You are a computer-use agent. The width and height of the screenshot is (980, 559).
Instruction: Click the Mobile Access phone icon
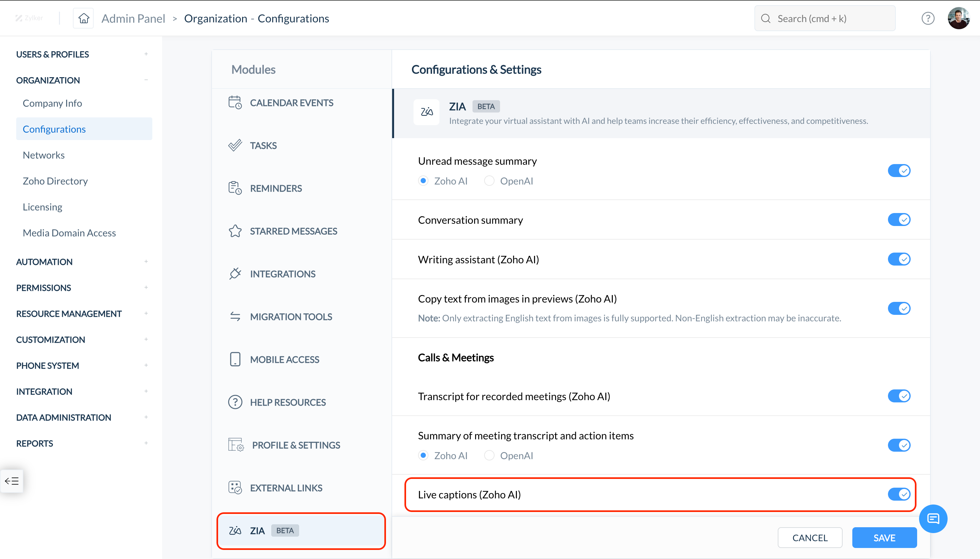(235, 359)
